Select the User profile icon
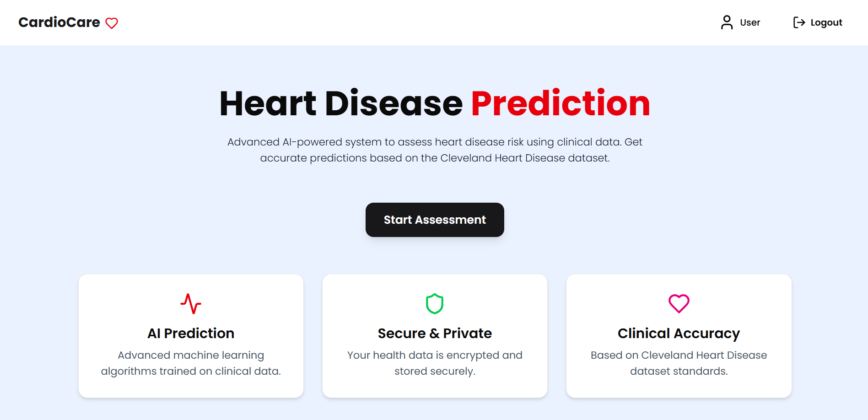The image size is (868, 420). (x=727, y=22)
